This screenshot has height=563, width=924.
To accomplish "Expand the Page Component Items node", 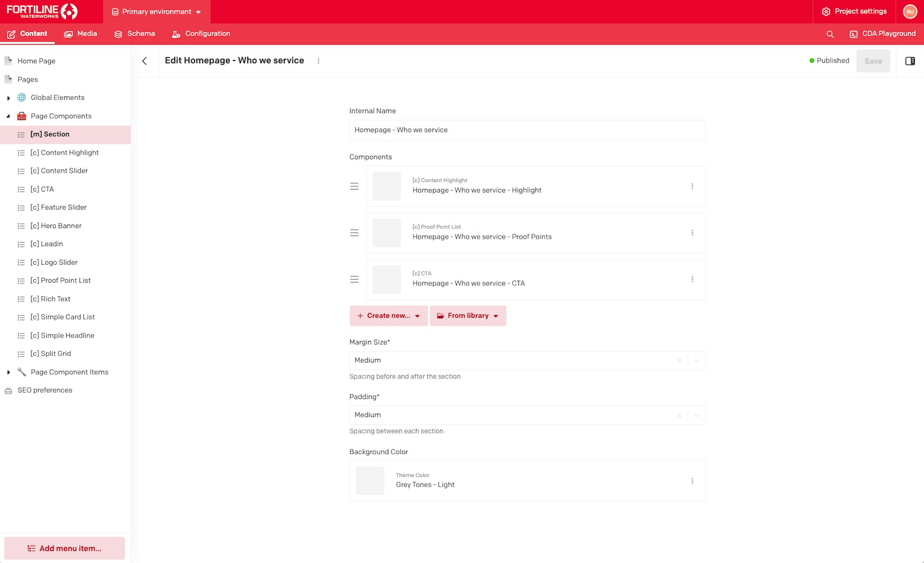I will coord(8,372).
